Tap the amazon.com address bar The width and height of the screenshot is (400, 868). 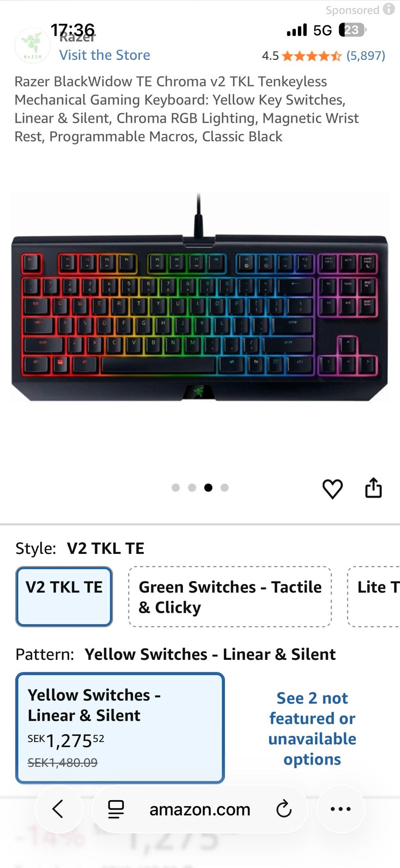(x=200, y=809)
